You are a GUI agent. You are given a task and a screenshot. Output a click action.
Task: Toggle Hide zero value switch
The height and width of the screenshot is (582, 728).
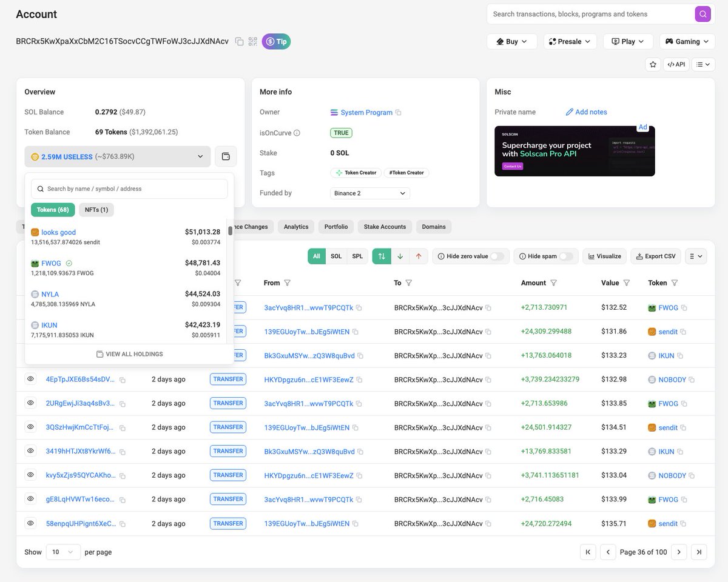(497, 256)
